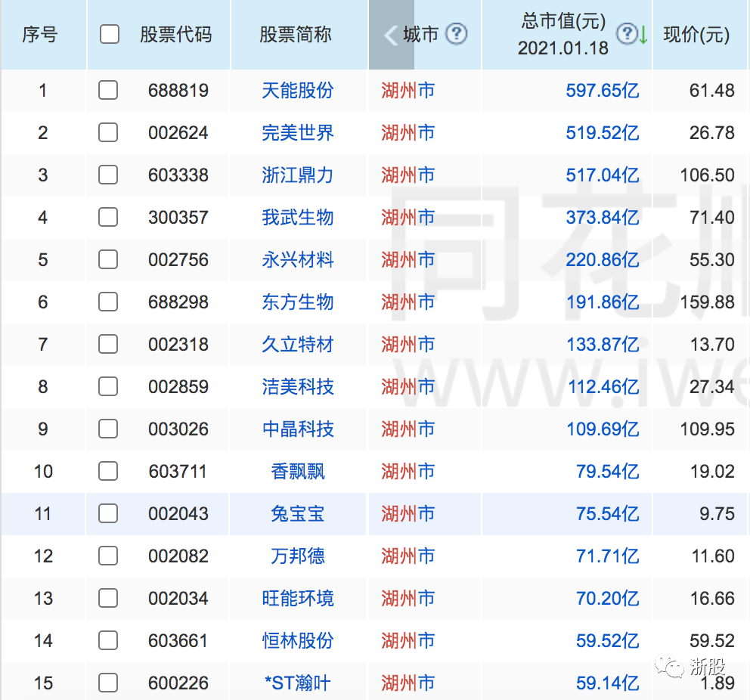
Task: Click 湖州市 in the 天能股份 row
Action: (408, 91)
